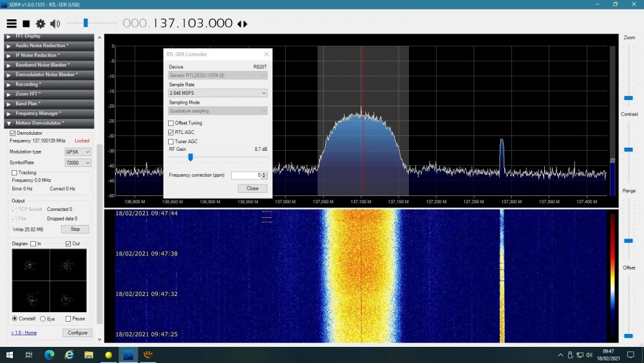Uncheck the Diagram Out checkbox

pos(68,244)
